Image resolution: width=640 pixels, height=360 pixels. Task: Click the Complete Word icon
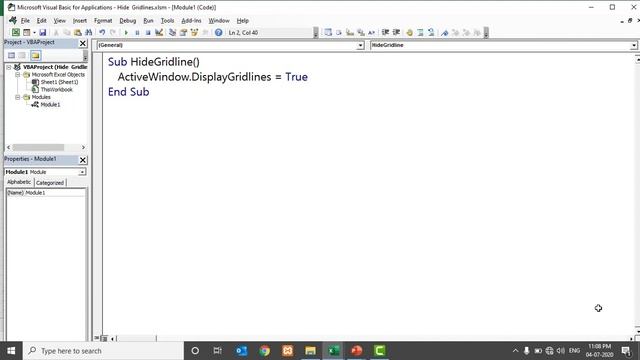371,32
